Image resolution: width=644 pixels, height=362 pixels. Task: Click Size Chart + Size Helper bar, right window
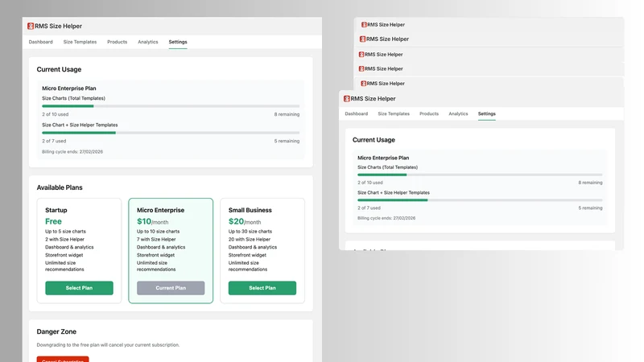(480, 200)
